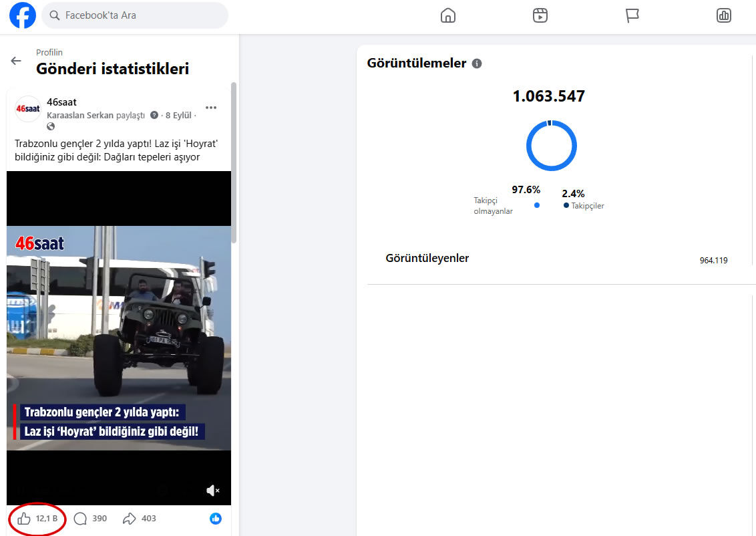Viewport: 756px width, 536px height.
Task: Click the Takipçi olmayanlar legend label
Action: click(494, 206)
